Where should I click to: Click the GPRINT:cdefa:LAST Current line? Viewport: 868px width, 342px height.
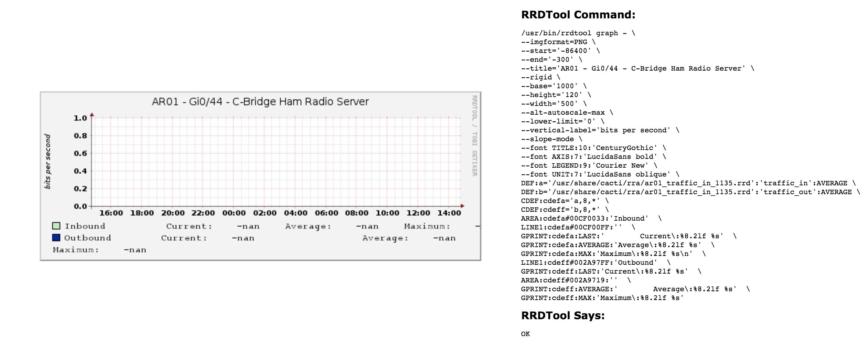[629, 236]
